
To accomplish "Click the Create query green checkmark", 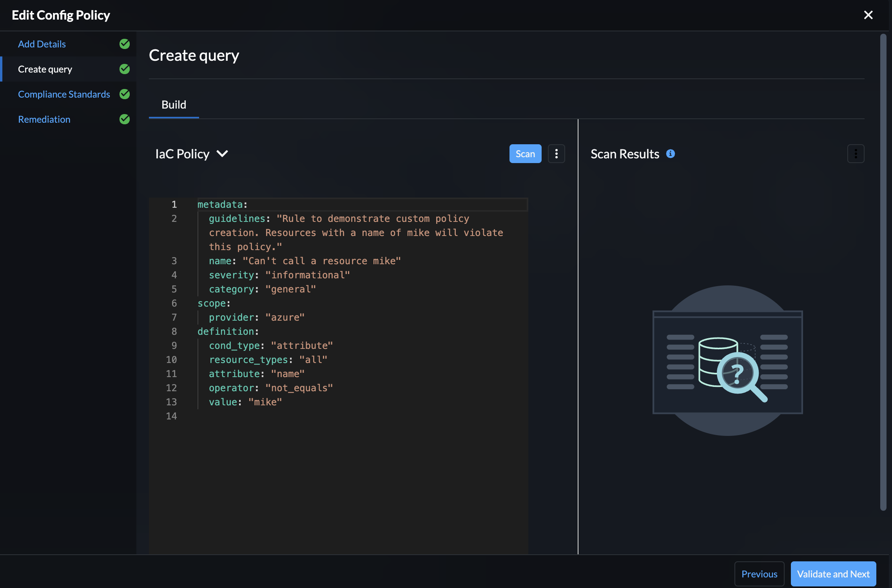I will 125,69.
